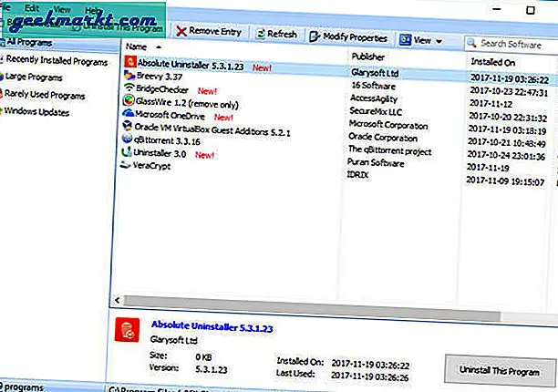The width and height of the screenshot is (558, 392).
Task: Click the Uninstall This Program button
Action: pyautogui.click(x=500, y=371)
